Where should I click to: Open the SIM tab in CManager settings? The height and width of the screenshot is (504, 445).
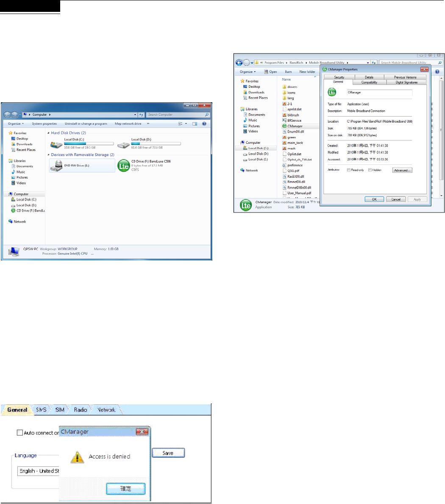tap(60, 410)
